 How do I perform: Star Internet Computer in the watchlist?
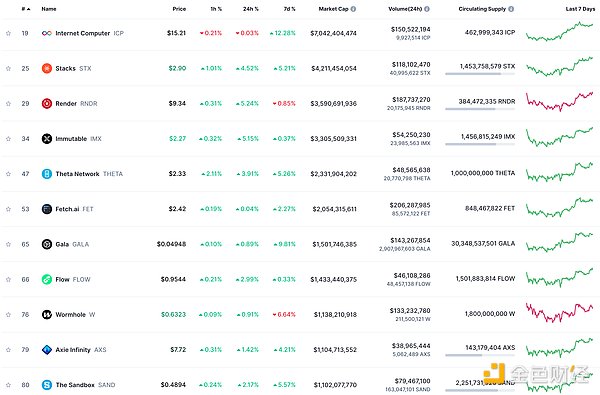click(8, 33)
